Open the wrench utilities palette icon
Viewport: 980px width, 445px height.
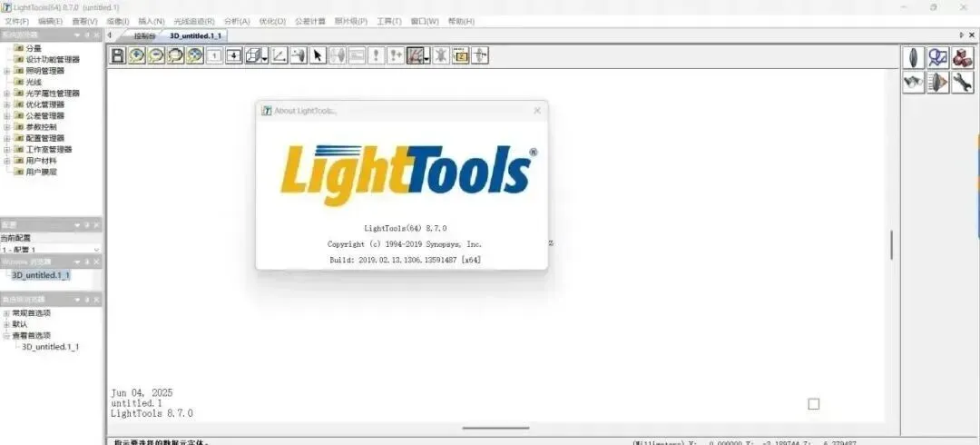tap(963, 83)
